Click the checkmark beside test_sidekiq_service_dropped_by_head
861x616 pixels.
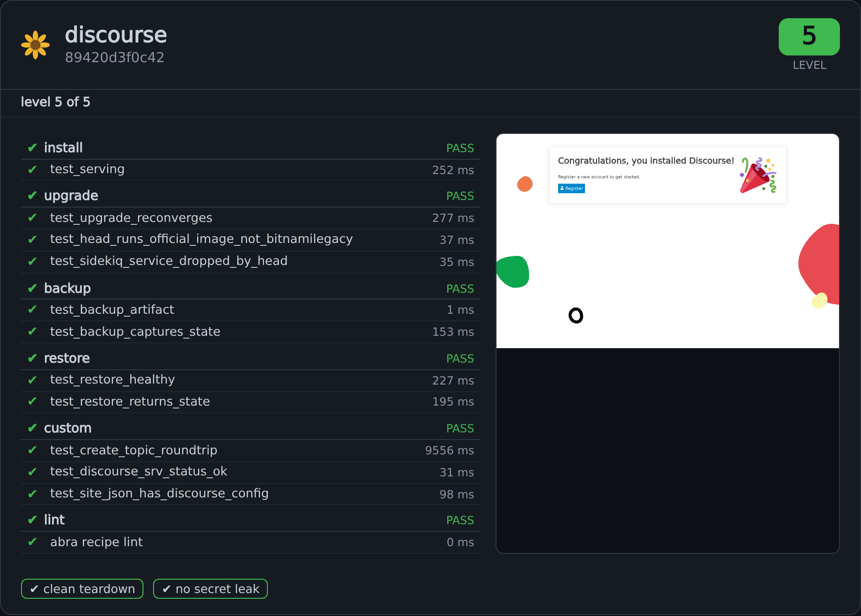(x=33, y=262)
